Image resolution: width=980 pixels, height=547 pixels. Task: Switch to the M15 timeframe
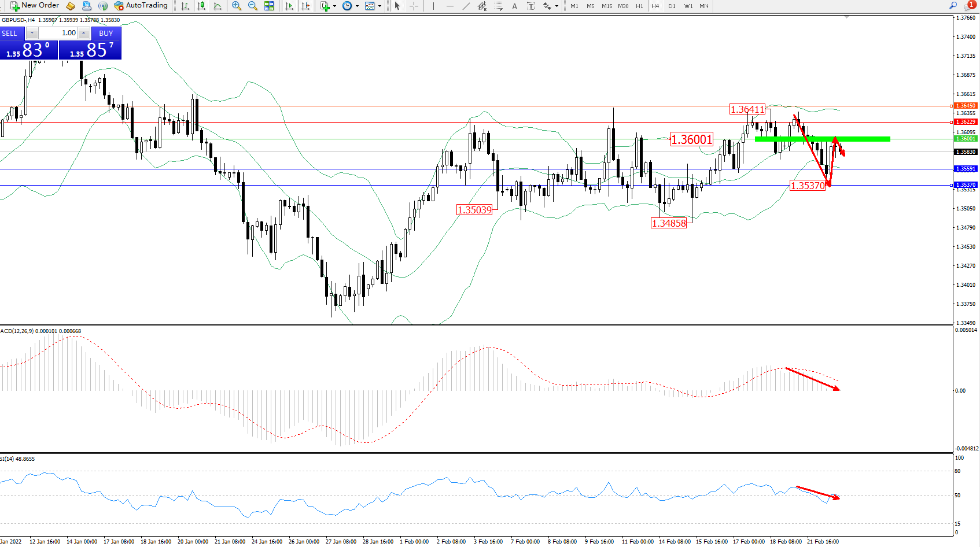(607, 6)
